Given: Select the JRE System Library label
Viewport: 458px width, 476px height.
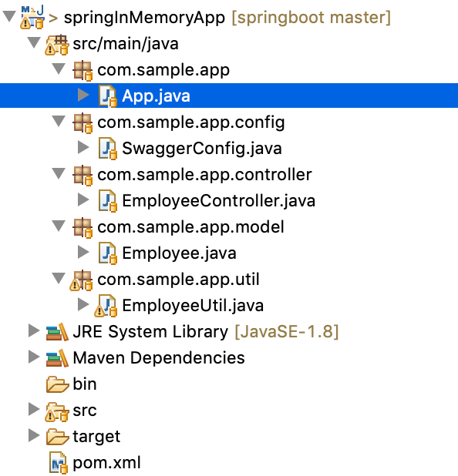Looking at the screenshot, I should coord(150,331).
